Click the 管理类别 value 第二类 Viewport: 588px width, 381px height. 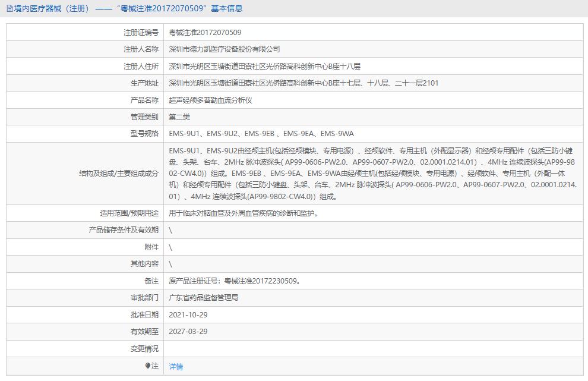[178, 116]
